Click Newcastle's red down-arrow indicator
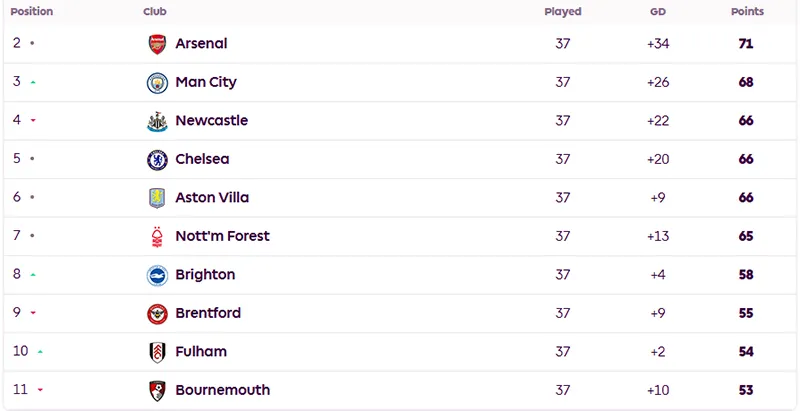This screenshot has width=800, height=411. click(33, 120)
